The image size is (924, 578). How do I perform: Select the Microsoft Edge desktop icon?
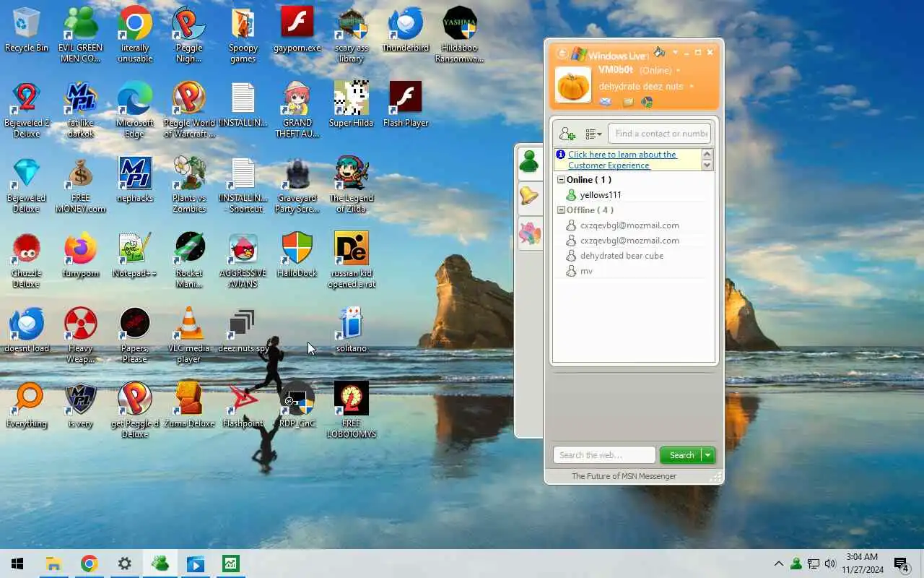click(135, 110)
